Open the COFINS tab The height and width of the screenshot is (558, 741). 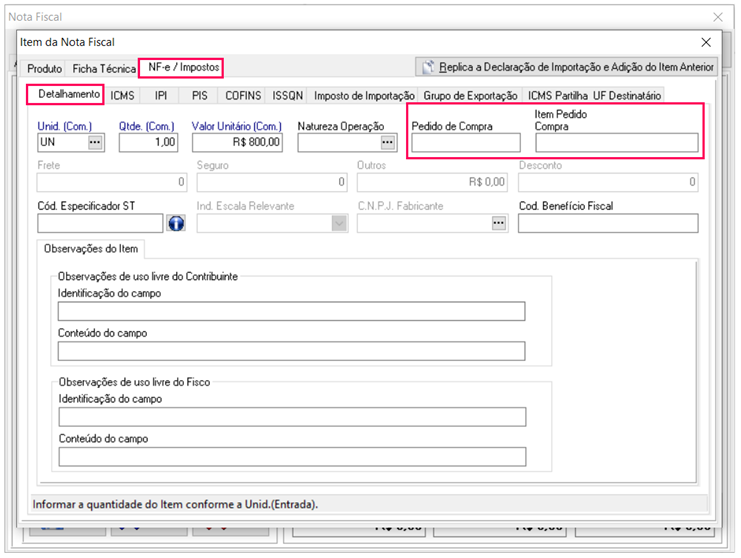[243, 96]
